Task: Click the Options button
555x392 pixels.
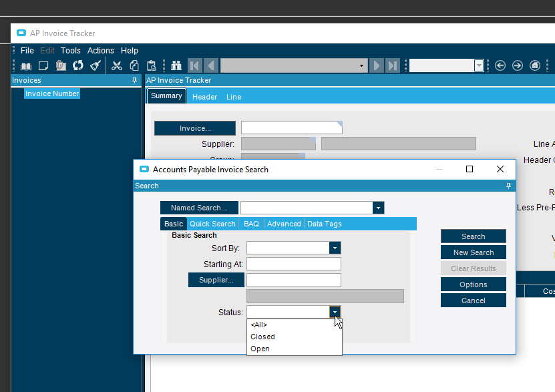Action: 474,284
